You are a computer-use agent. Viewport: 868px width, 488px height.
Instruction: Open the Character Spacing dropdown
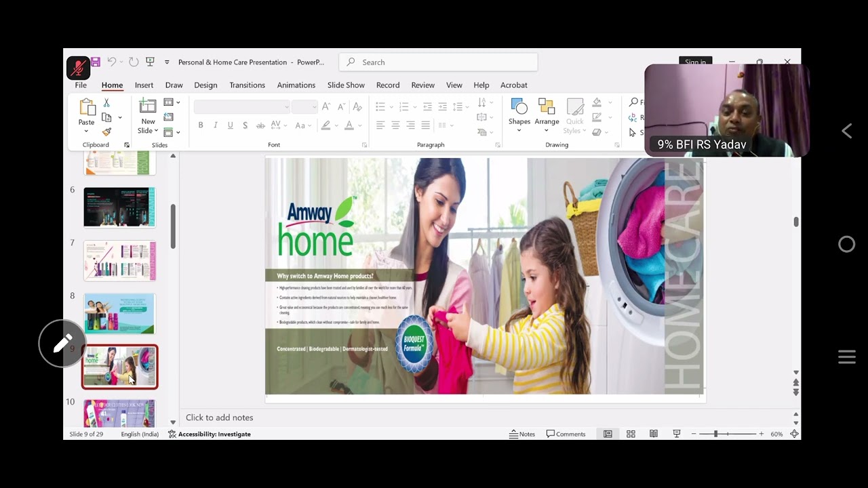click(x=278, y=125)
